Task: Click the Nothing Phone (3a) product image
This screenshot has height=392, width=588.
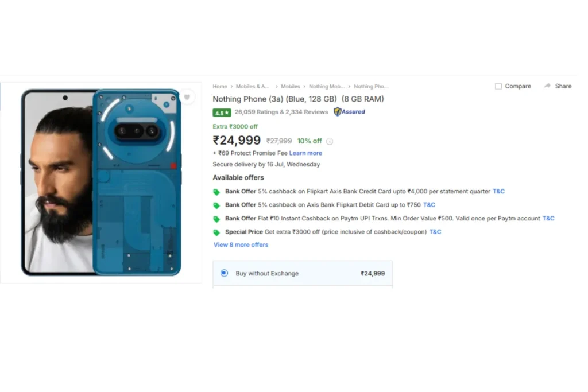Action: pyautogui.click(x=101, y=182)
